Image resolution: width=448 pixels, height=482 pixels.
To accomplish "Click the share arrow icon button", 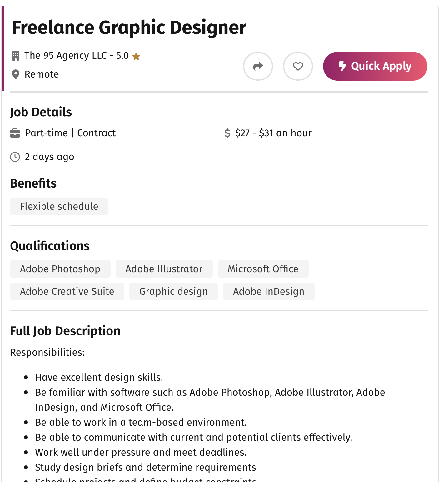I will [x=258, y=66].
